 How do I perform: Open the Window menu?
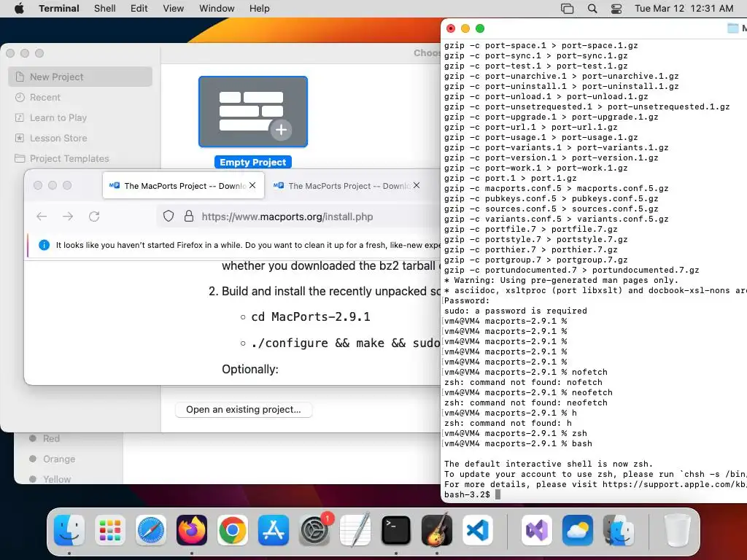pos(217,9)
